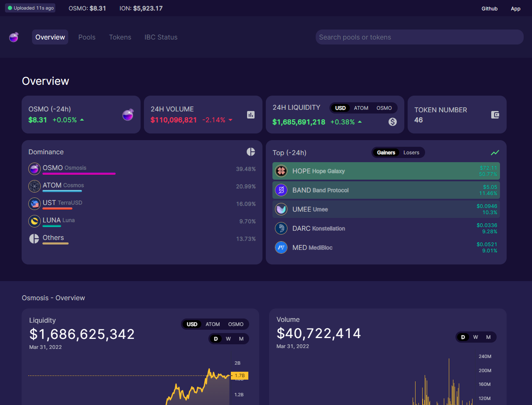Open the Overview tab
This screenshot has width=532, height=405.
(x=50, y=37)
